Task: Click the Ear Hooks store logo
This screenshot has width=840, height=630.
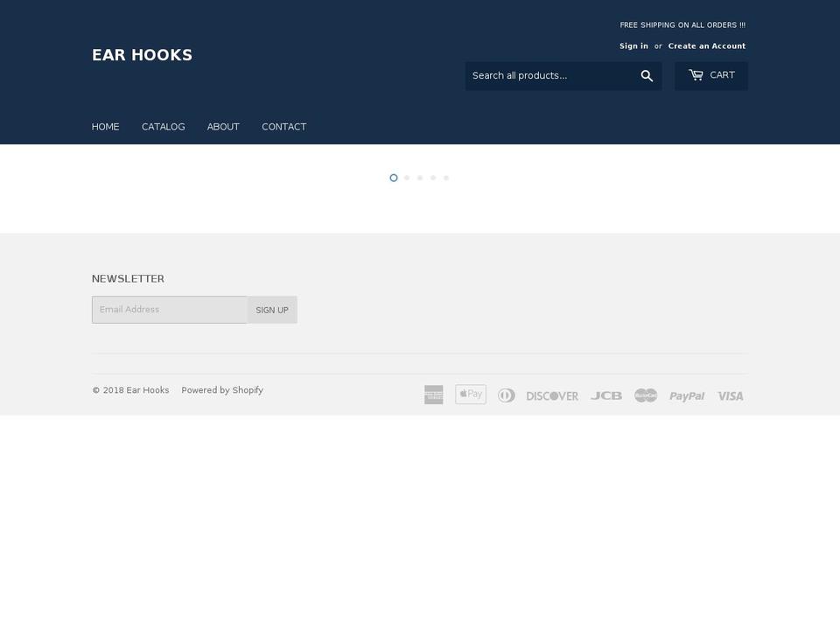Action: point(142,55)
